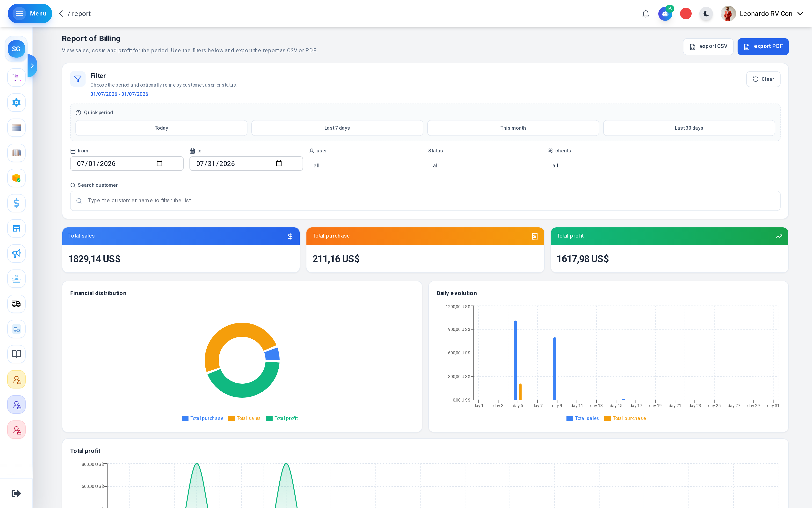Image resolution: width=812 pixels, height=508 pixels.
Task: Open the black delivery truck sidebar icon
Action: tap(16, 304)
